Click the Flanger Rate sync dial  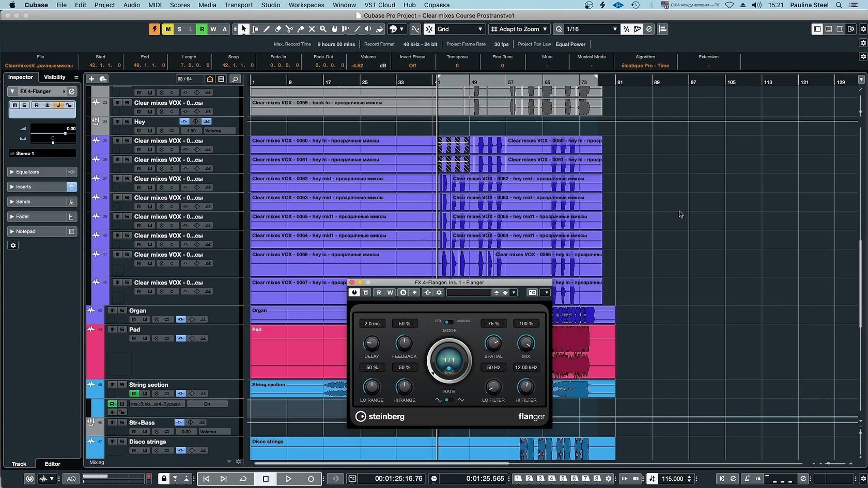pyautogui.click(x=449, y=360)
